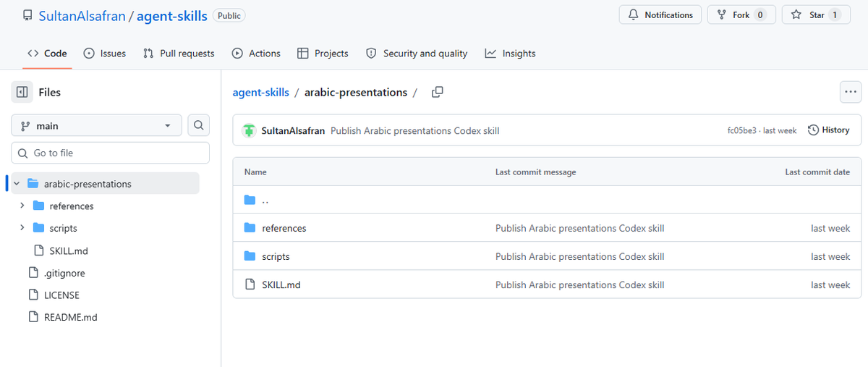868x367 pixels.
Task: Click the Fork count badge 0
Action: click(x=760, y=14)
